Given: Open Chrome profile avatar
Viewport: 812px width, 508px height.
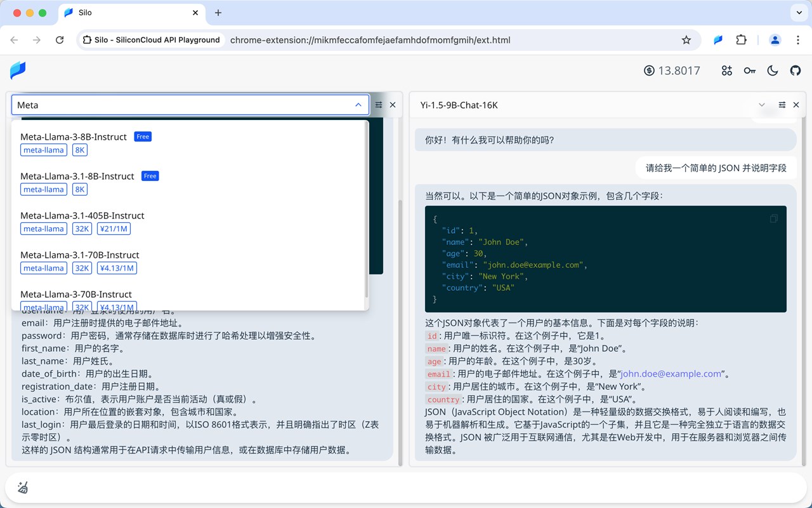Looking at the screenshot, I should (775, 40).
